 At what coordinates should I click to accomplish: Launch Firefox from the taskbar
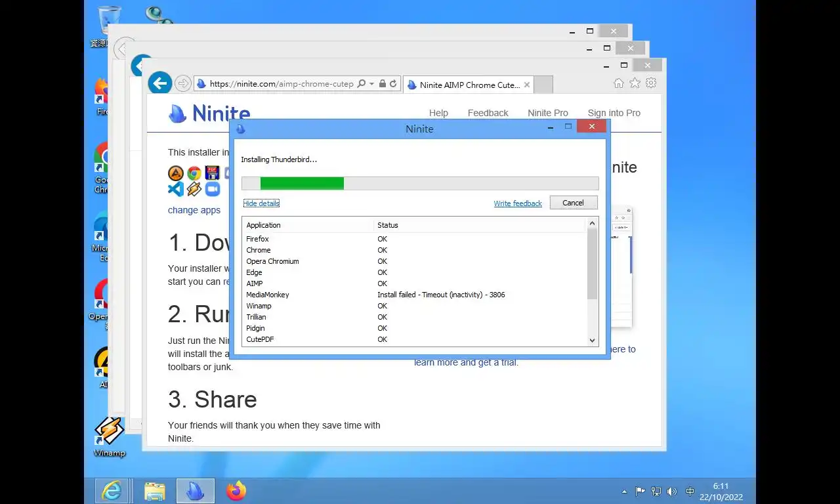pos(236,490)
